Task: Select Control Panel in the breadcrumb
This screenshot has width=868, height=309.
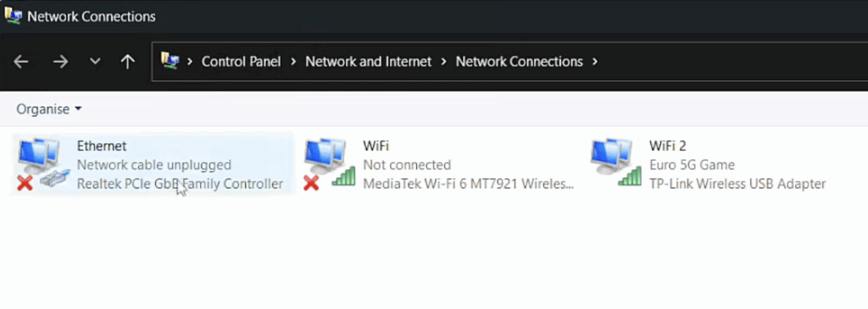Action: pyautogui.click(x=241, y=61)
